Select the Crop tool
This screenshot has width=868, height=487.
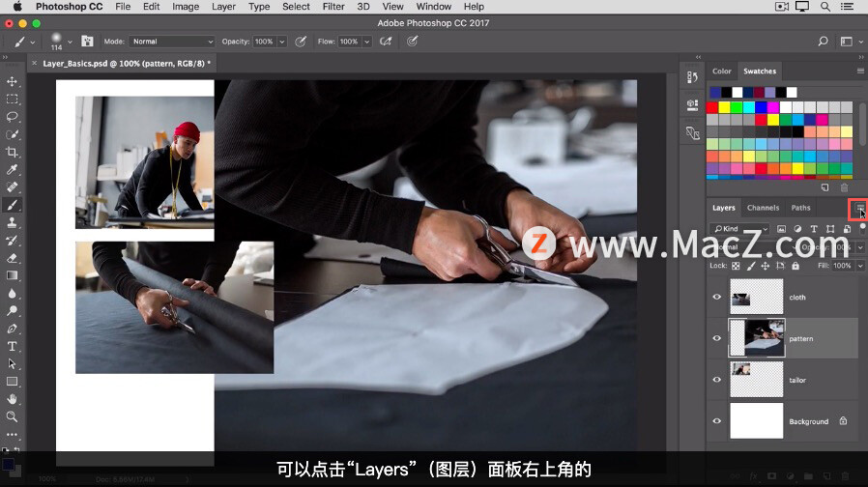click(x=12, y=153)
